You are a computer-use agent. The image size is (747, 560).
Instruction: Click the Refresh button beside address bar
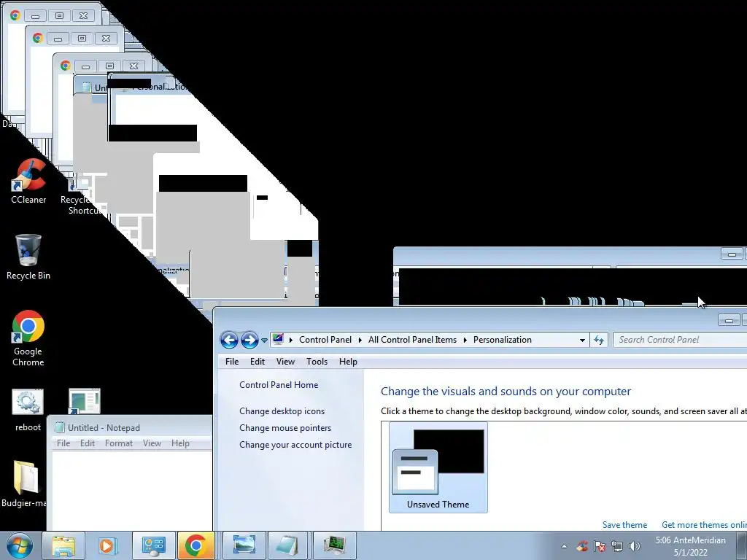[x=599, y=340]
